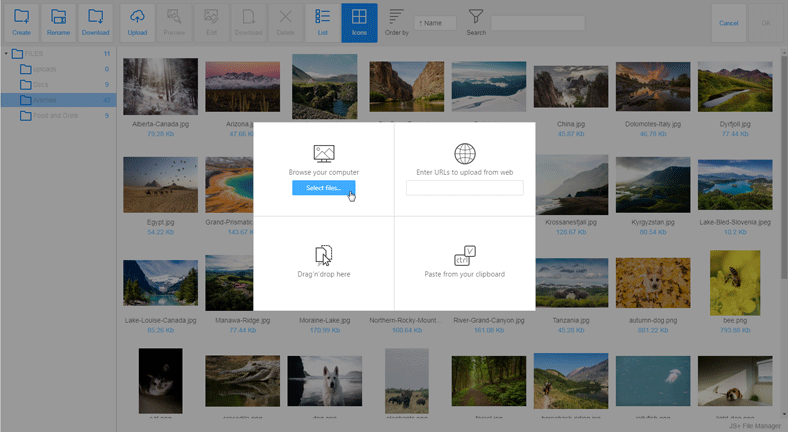Click the Search funnel icon

click(x=476, y=17)
